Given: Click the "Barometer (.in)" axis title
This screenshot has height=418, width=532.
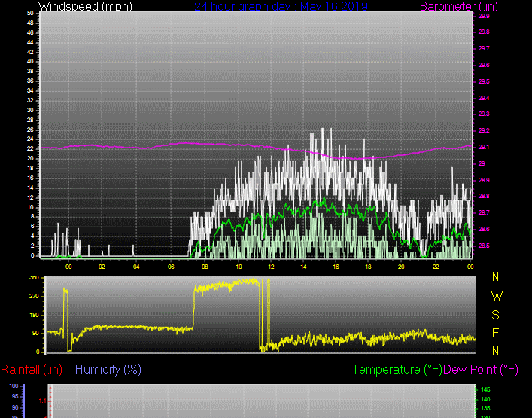Looking at the screenshot, I should tap(459, 6).
